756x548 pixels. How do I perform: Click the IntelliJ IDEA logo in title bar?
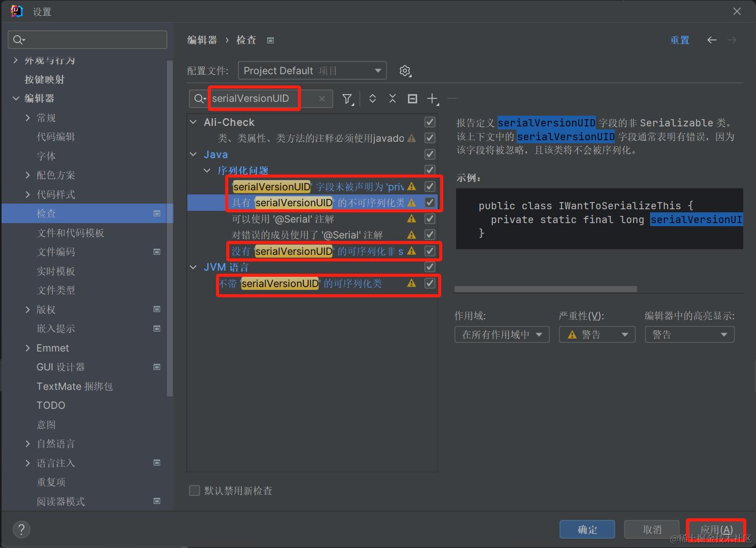(16, 11)
